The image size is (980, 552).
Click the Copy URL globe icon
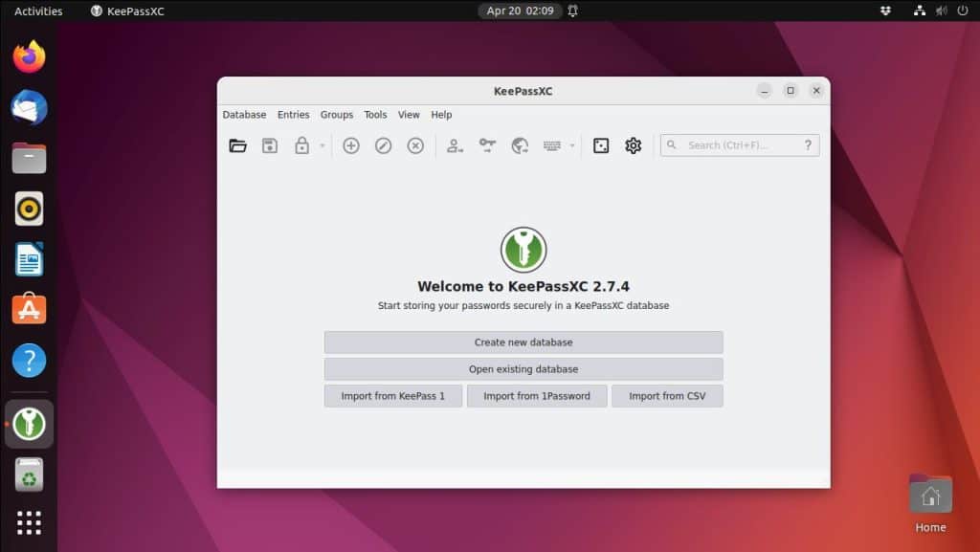click(x=520, y=145)
